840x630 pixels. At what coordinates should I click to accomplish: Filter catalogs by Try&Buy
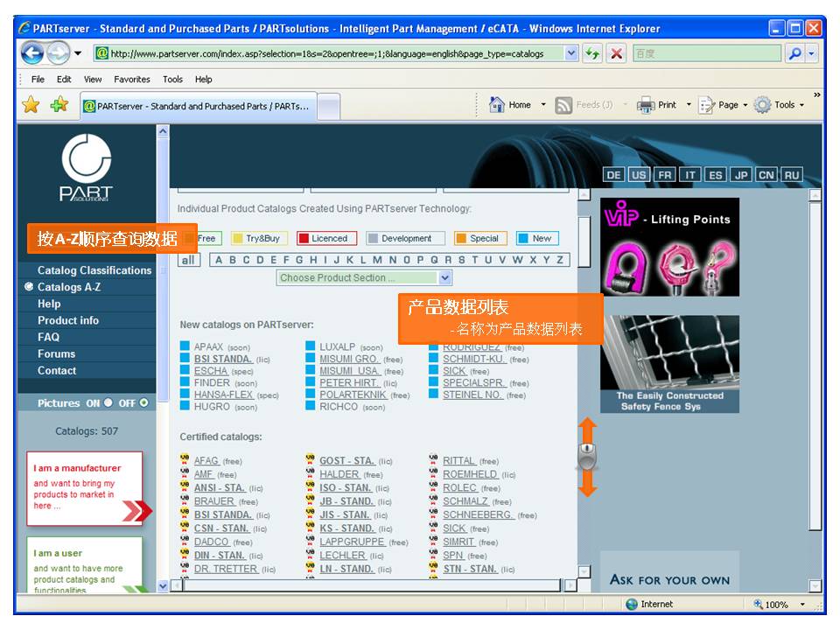coord(259,238)
